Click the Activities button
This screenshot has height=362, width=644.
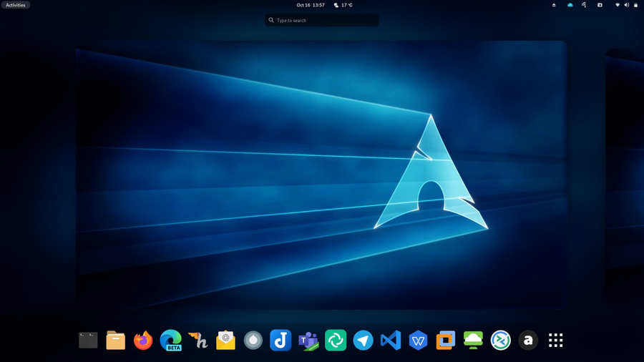(16, 5)
